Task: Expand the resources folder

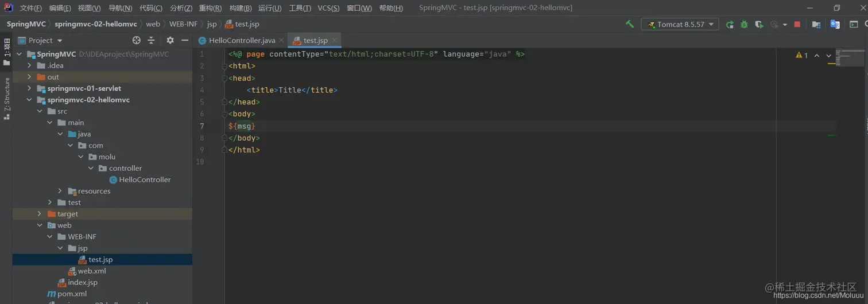Action: [x=60, y=191]
